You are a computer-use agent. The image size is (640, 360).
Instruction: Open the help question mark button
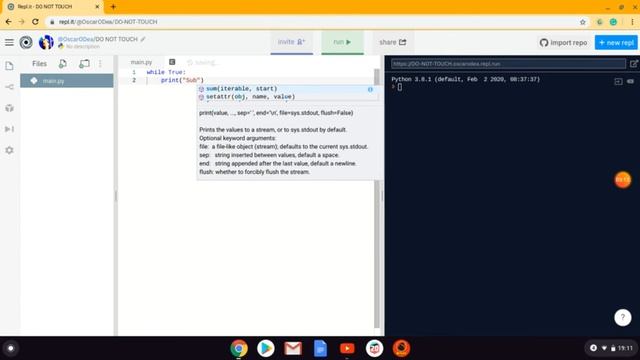[623, 318]
